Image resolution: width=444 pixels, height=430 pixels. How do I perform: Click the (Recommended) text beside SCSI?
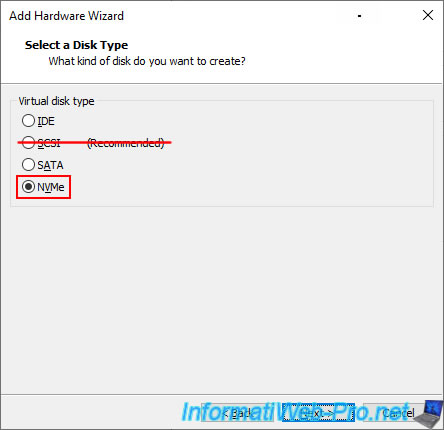(x=126, y=143)
